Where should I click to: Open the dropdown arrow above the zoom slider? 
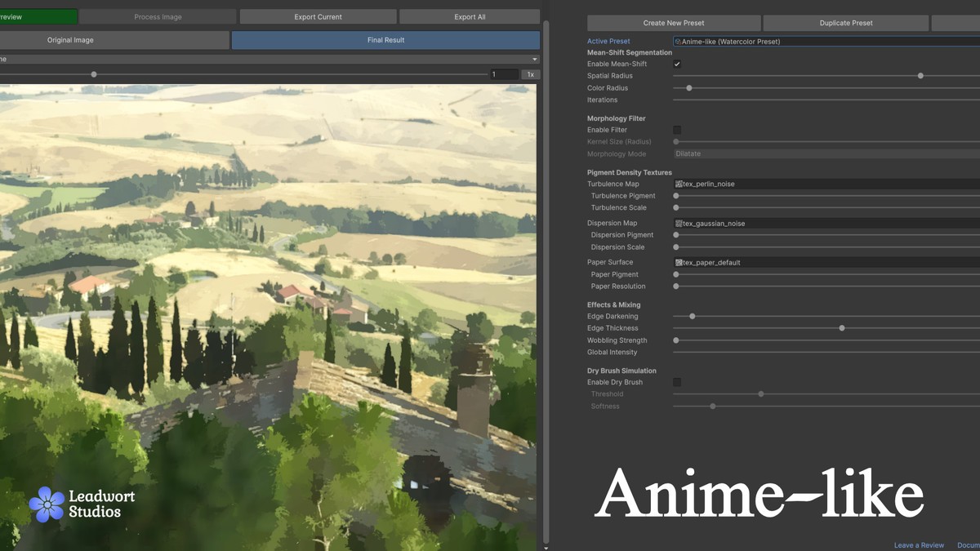pyautogui.click(x=535, y=60)
